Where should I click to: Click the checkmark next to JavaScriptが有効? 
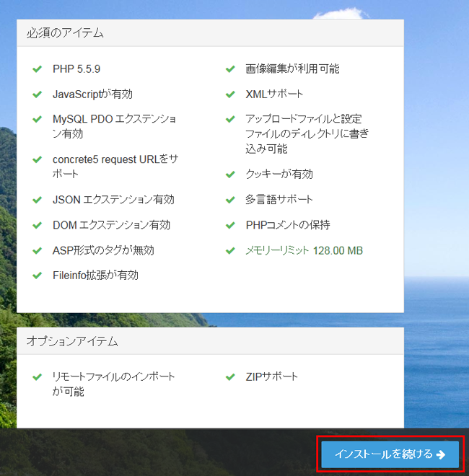point(37,94)
